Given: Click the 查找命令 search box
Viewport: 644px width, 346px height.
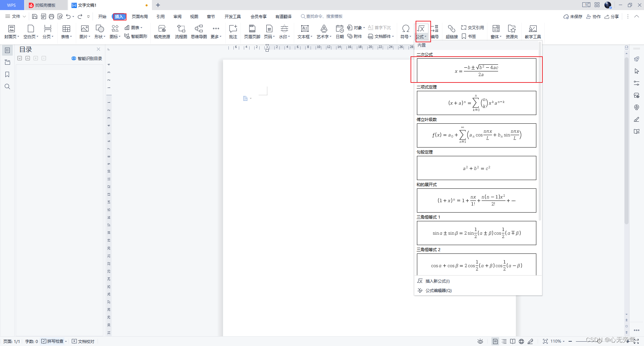Looking at the screenshot, I should [x=322, y=16].
